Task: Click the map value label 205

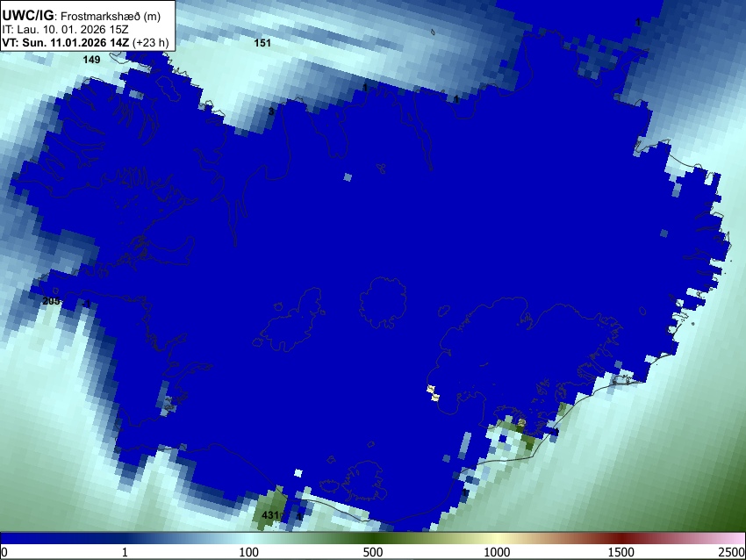Action: click(51, 301)
